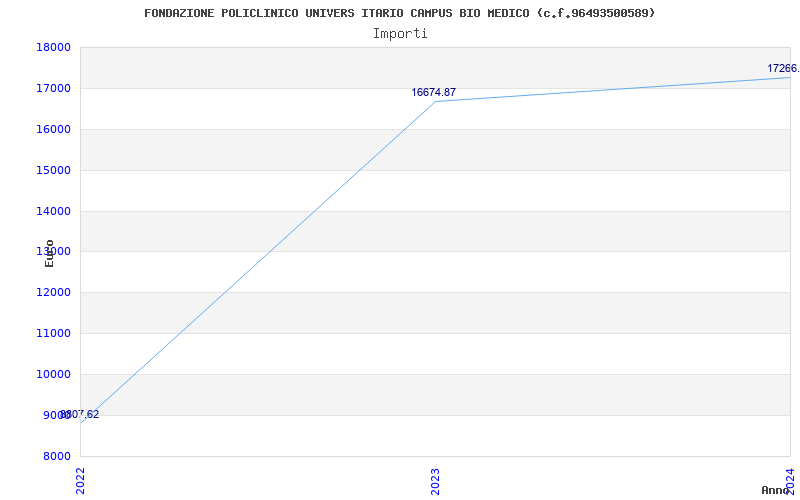Click the 2022 x-axis year label
This screenshot has width=800, height=500.
coord(81,481)
